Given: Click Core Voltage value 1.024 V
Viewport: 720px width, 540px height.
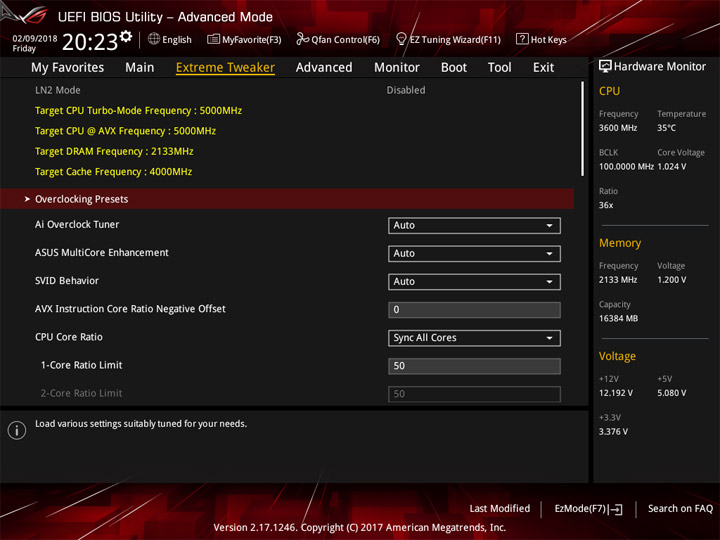Looking at the screenshot, I should coord(672,167).
